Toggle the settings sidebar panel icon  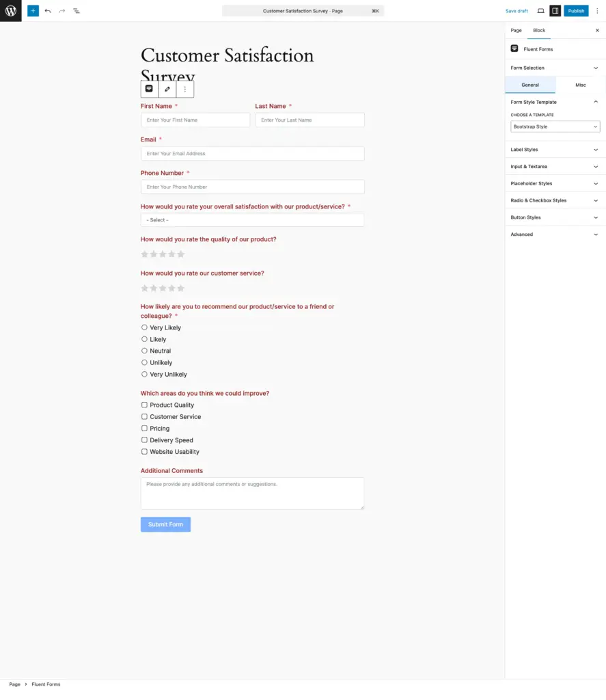point(555,11)
